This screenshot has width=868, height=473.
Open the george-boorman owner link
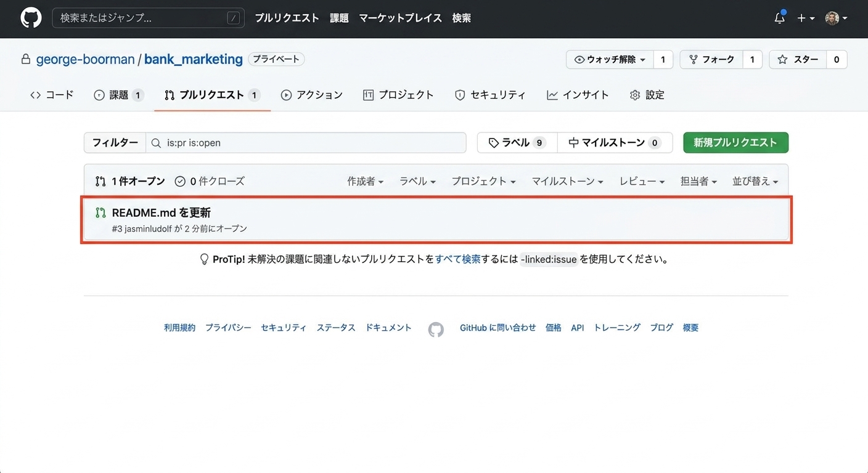(x=85, y=59)
